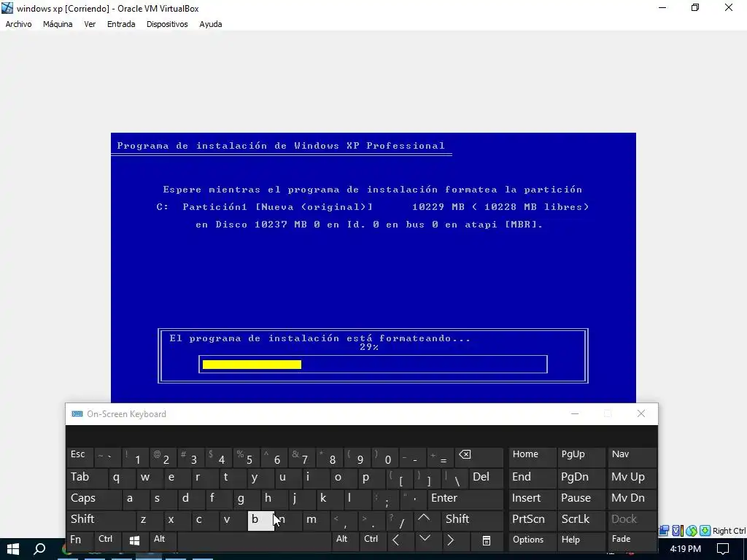Click the VirtualBox window title icon
The image size is (747, 560).
(7, 8)
